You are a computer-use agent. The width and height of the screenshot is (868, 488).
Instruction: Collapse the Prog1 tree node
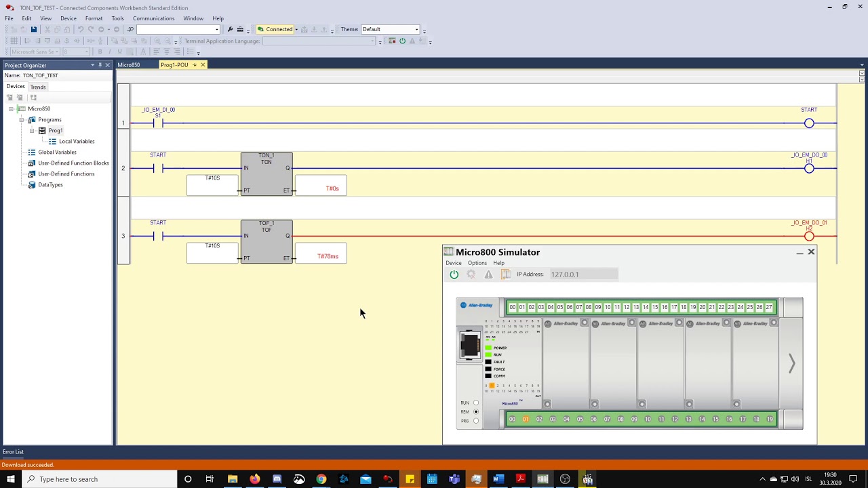click(32, 130)
